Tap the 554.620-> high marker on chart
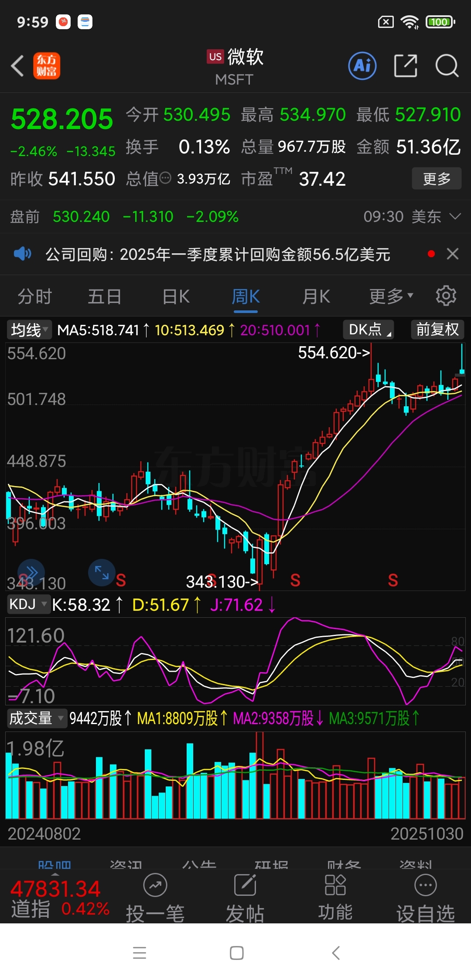 click(x=334, y=352)
